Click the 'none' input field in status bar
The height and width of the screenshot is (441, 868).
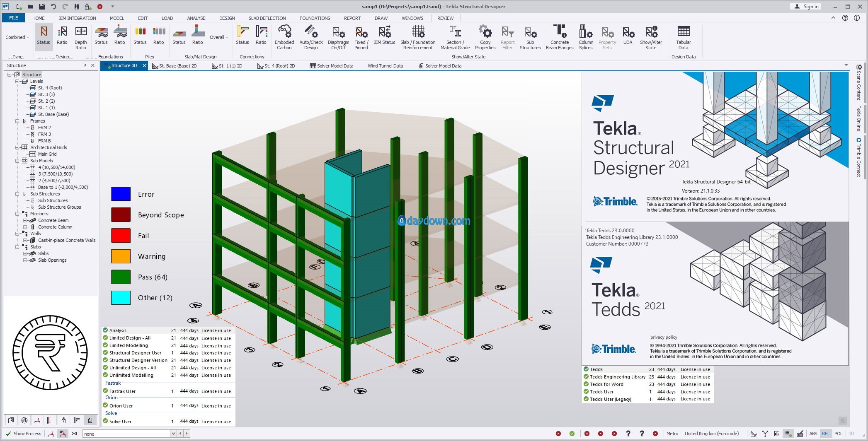click(x=126, y=434)
